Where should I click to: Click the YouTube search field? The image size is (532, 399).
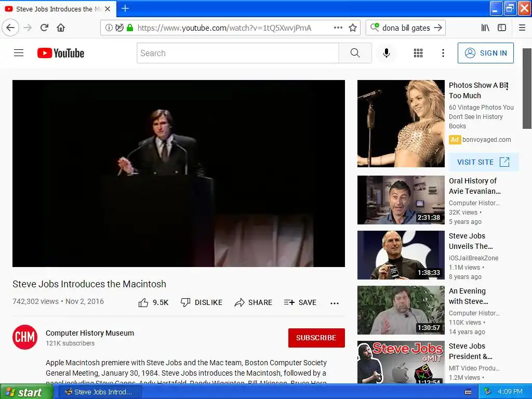(238, 53)
